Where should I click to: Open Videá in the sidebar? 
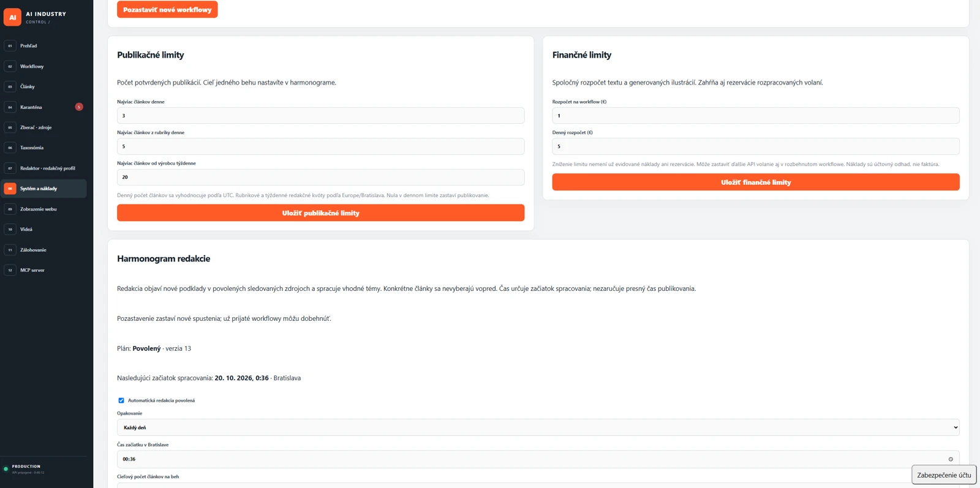(x=26, y=230)
